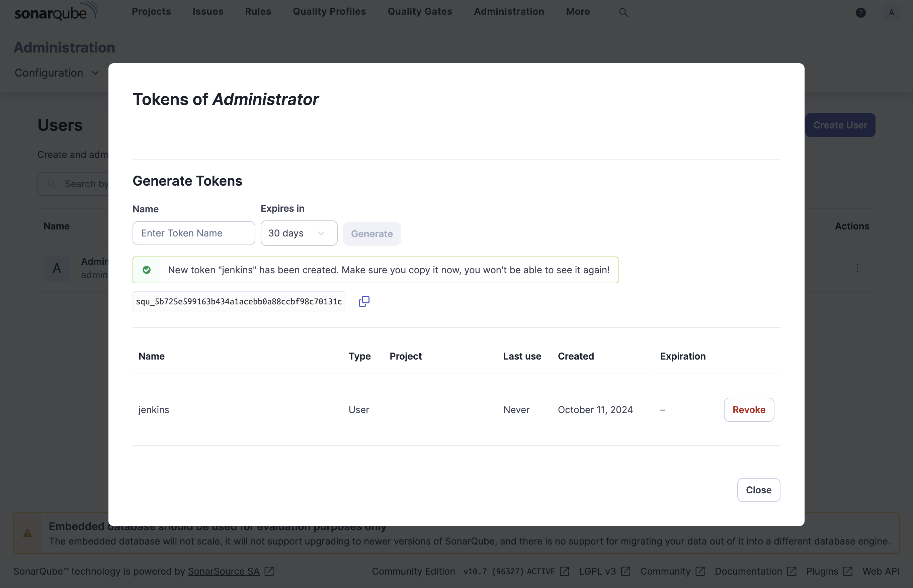Click the Never last use cell
913x588 pixels.
point(516,409)
